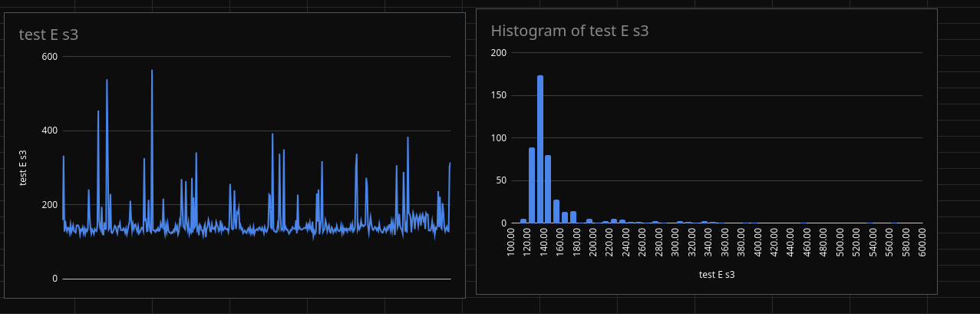This screenshot has width=980, height=314.
Task: Click the 50 label on histogram vertical axis
Action: pyautogui.click(x=501, y=181)
